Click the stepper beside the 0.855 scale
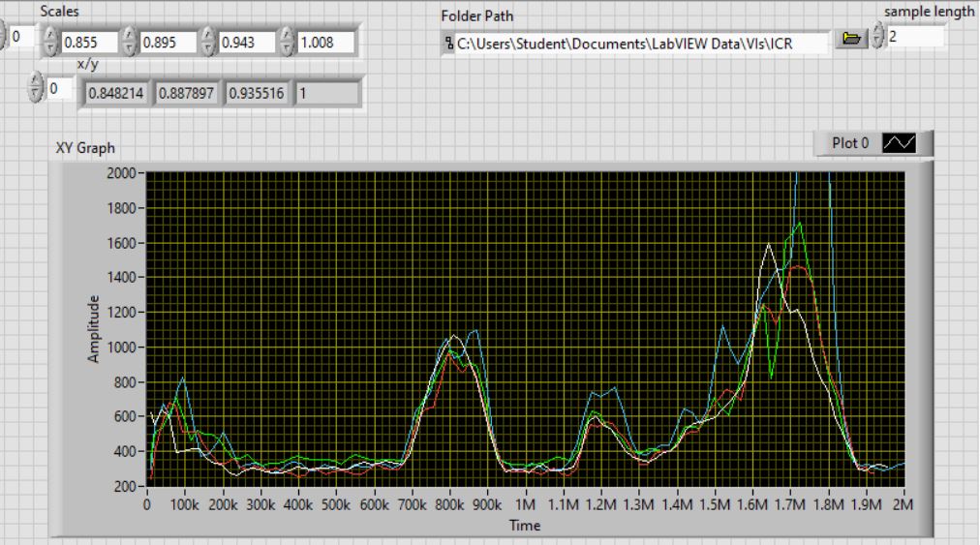 [x=49, y=42]
